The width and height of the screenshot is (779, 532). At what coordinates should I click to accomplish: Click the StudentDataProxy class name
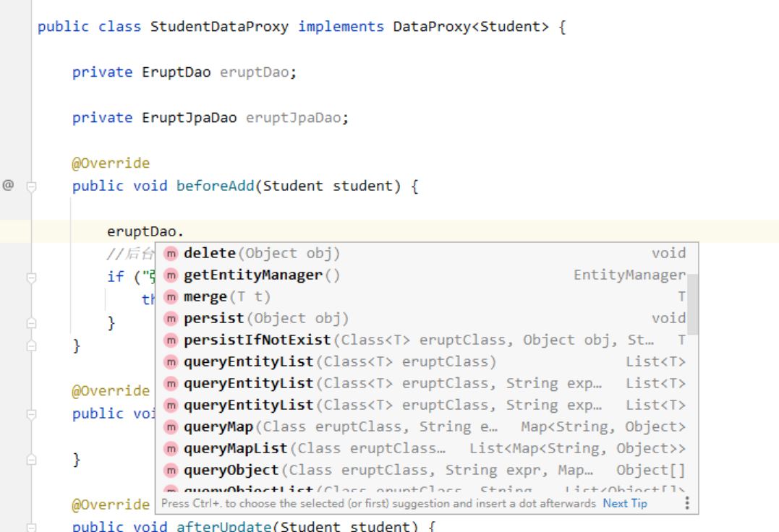(219, 27)
